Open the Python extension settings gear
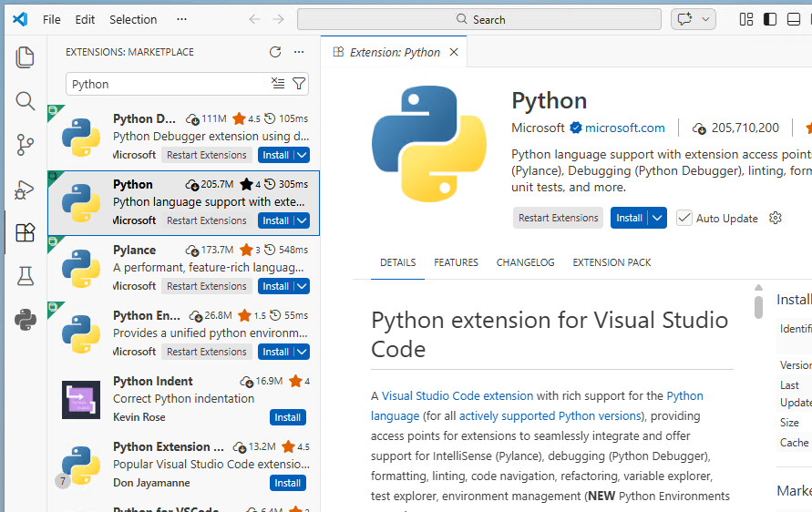 click(776, 218)
